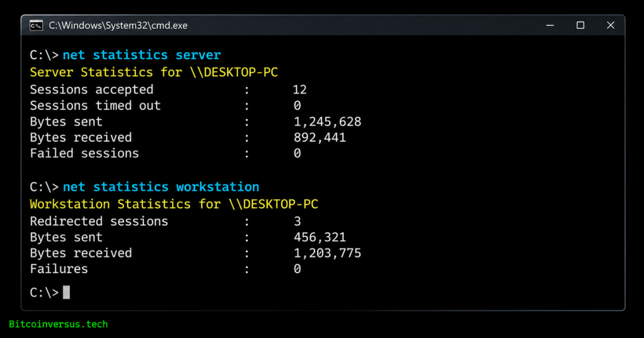Click the Redirected sessions value 3
The image size is (644, 338).
pos(297,221)
